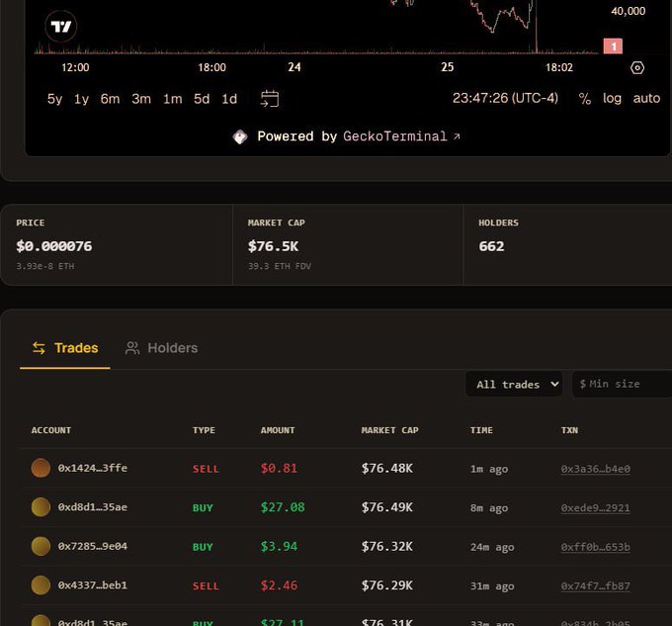Set chart range to 1m
Screen dimensions: 672x626
click(172, 99)
